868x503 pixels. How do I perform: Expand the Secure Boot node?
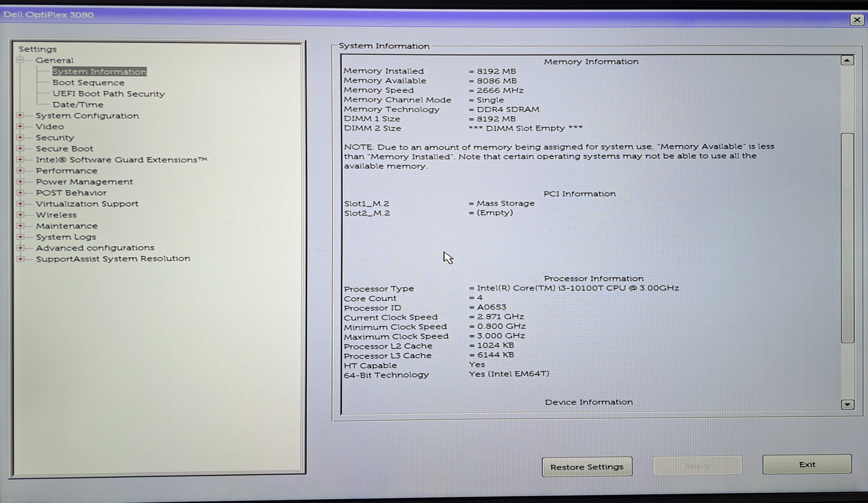click(x=20, y=148)
